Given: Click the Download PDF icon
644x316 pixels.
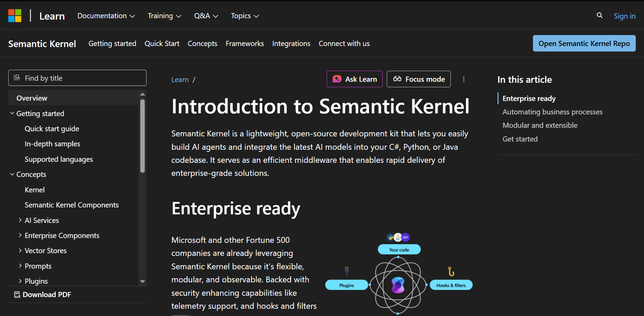Looking at the screenshot, I should pyautogui.click(x=17, y=295).
